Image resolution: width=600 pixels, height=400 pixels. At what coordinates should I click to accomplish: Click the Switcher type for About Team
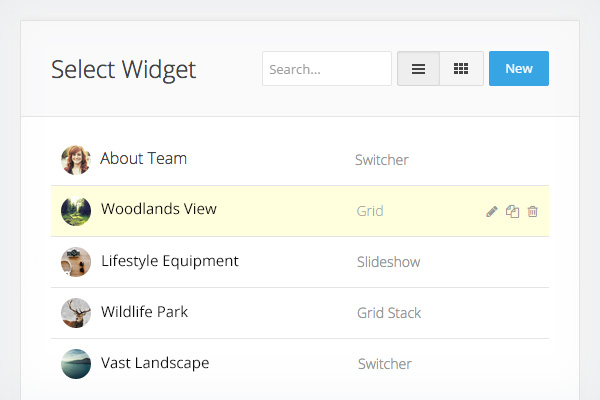point(381,160)
